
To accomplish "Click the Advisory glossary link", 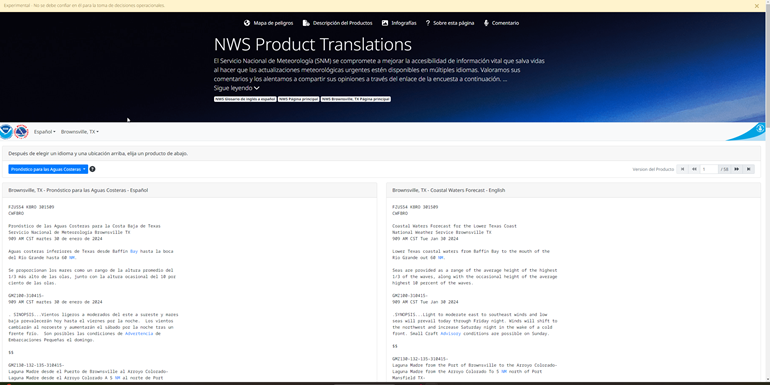I will 450,334.
